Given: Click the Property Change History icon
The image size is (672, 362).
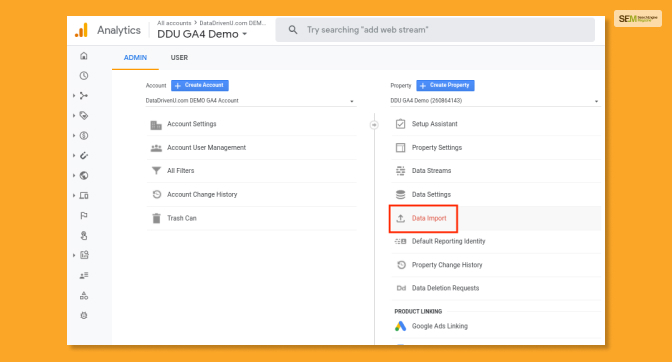Looking at the screenshot, I should (x=401, y=265).
